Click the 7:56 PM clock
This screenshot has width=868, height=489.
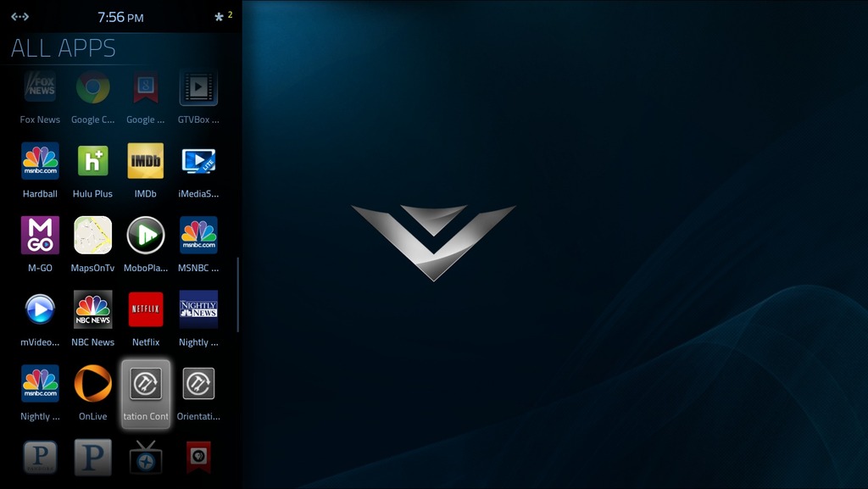[120, 17]
